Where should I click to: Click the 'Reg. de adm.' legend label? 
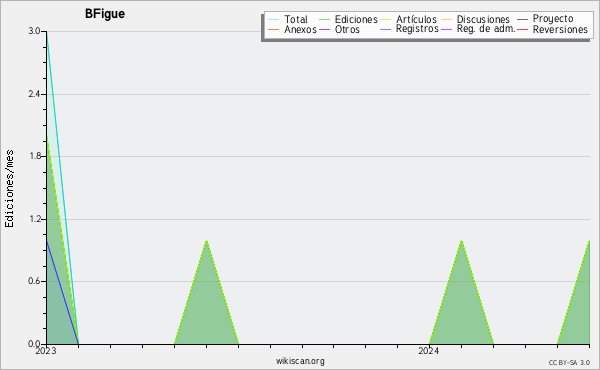[486, 29]
